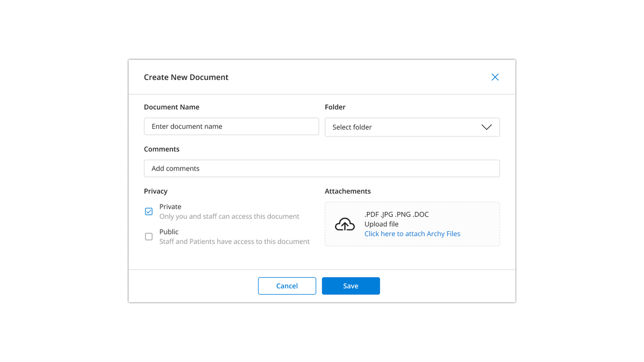Select the Public option label

coord(169,232)
